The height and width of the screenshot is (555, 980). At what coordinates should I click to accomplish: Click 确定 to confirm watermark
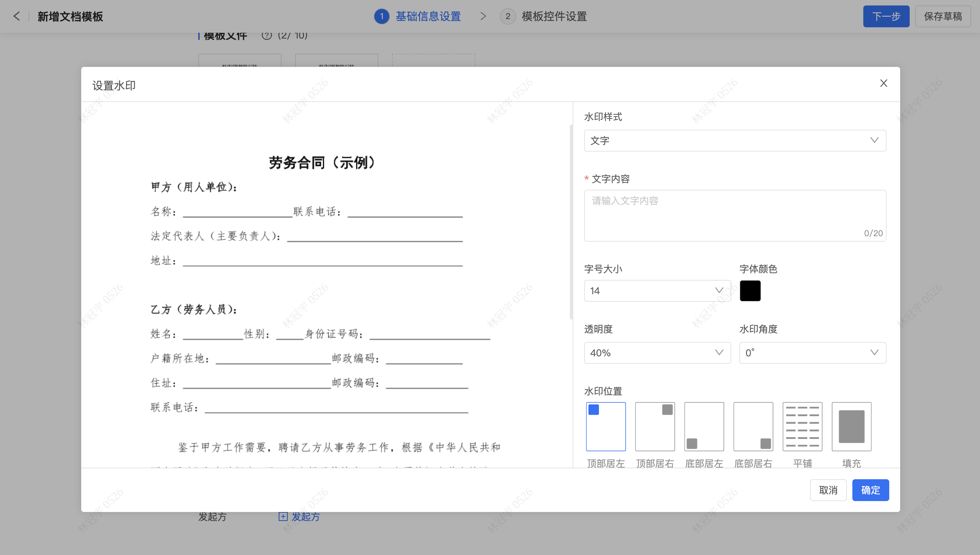871,490
